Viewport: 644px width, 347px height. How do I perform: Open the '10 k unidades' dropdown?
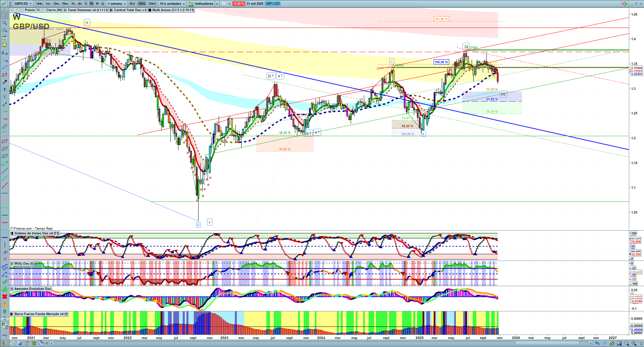point(173,4)
